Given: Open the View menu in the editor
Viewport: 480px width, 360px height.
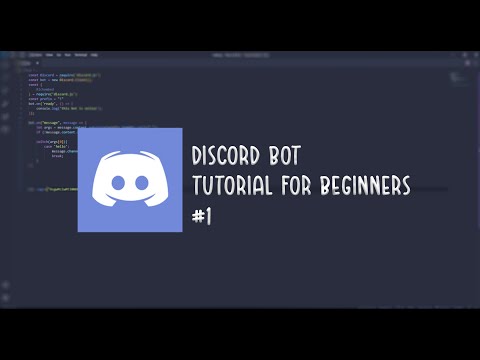Looking at the screenshot, I should click(49, 55).
